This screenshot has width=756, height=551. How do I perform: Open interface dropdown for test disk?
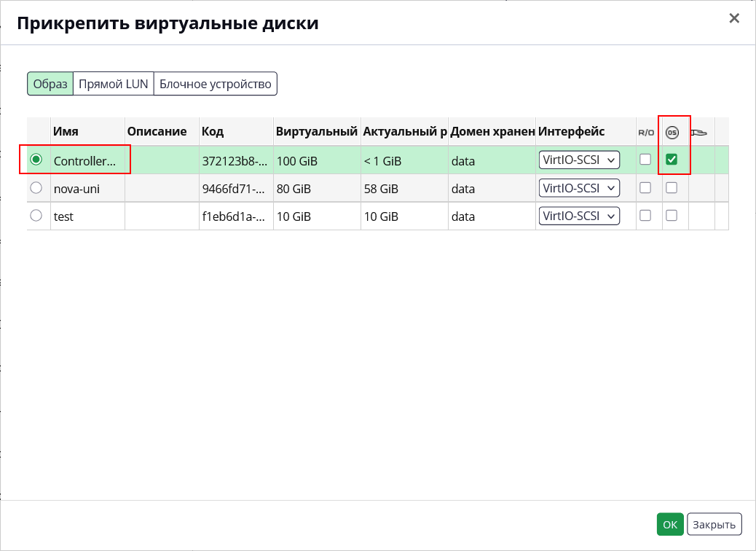(579, 216)
